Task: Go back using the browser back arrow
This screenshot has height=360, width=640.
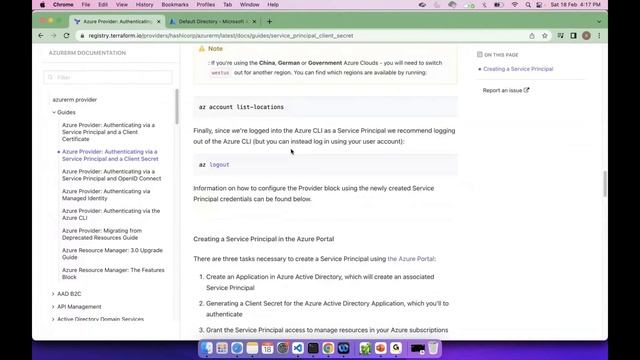Action: (x=41, y=36)
